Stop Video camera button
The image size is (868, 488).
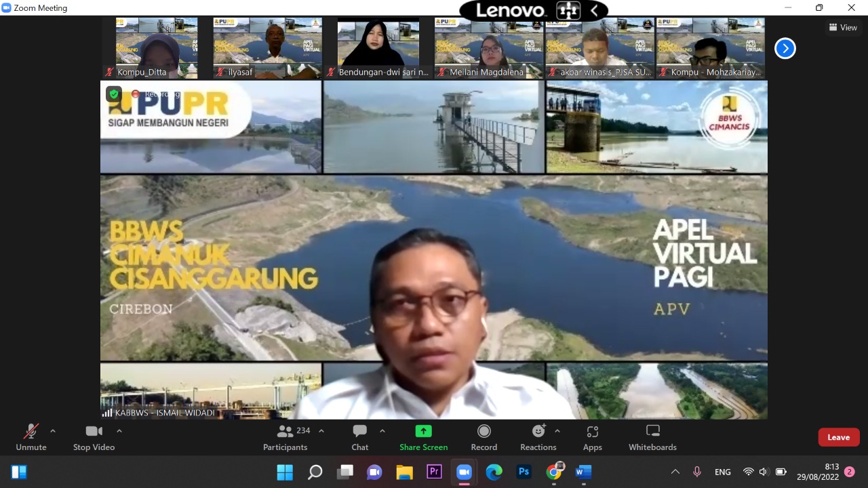pyautogui.click(x=94, y=437)
